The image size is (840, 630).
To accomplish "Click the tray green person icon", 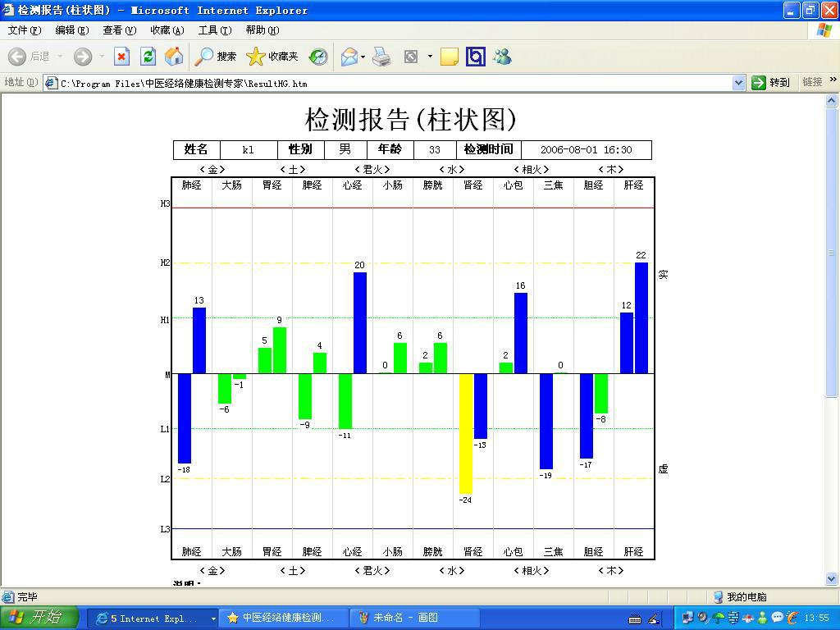I will (762, 618).
